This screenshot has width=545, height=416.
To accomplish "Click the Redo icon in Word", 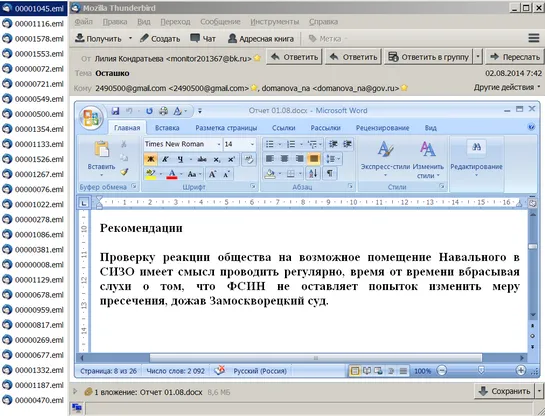I will (x=149, y=111).
